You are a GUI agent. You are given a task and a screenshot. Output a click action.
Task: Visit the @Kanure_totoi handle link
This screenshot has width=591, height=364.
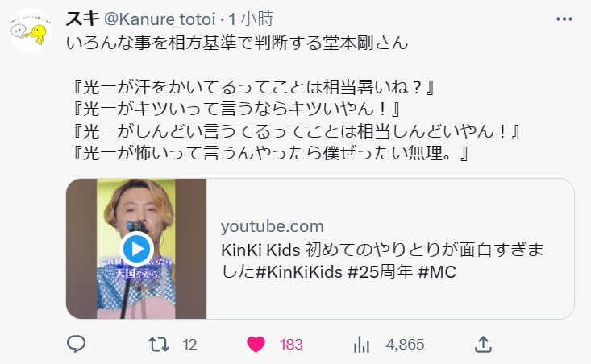tap(160, 19)
